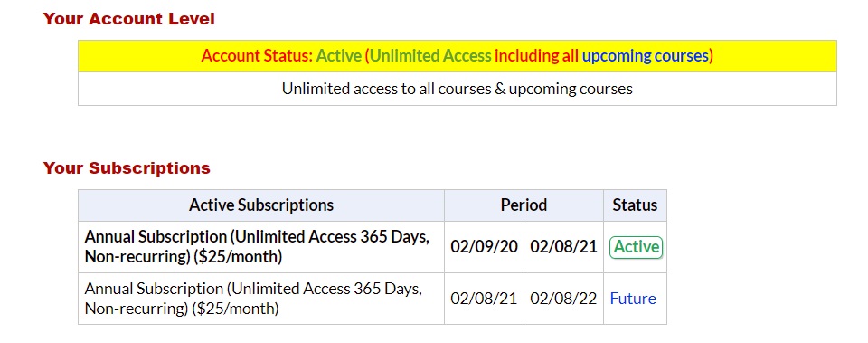Click the Unlimited access to all courses row
Viewport: 868px width, 343px height.
pyautogui.click(x=458, y=89)
